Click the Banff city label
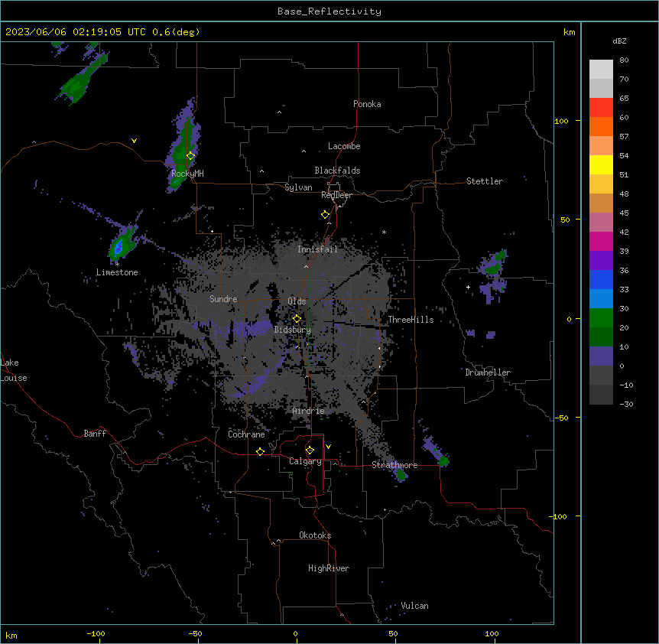The height and width of the screenshot is (644, 659). (95, 434)
